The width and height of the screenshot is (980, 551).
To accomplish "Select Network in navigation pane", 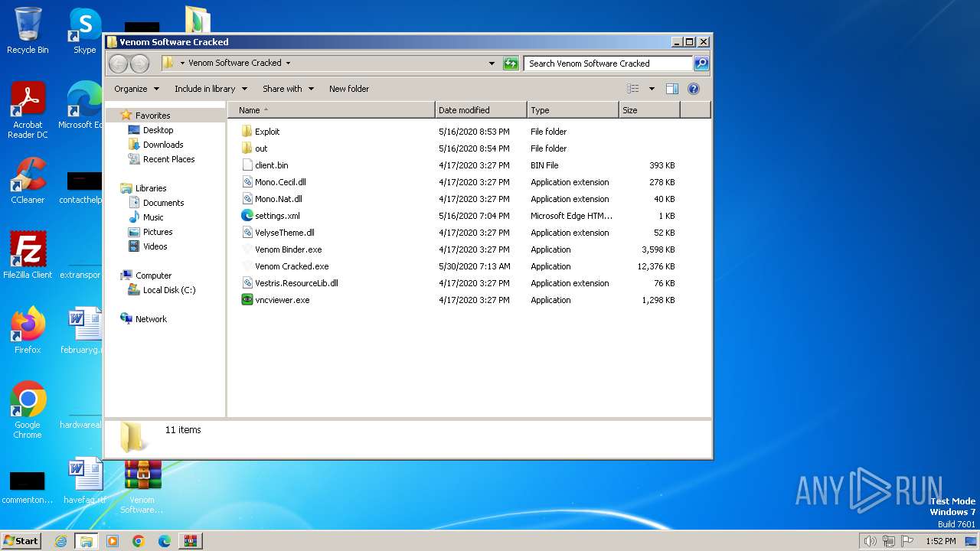I will point(151,319).
